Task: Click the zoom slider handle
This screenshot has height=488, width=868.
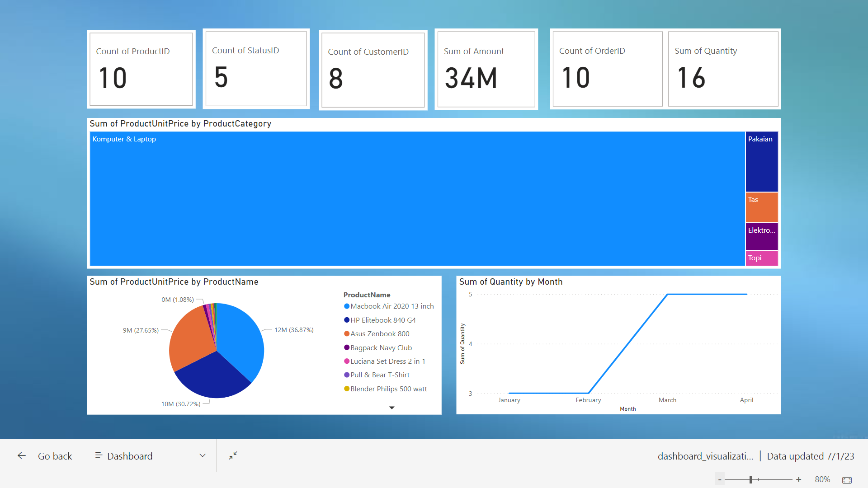Action: (751, 480)
